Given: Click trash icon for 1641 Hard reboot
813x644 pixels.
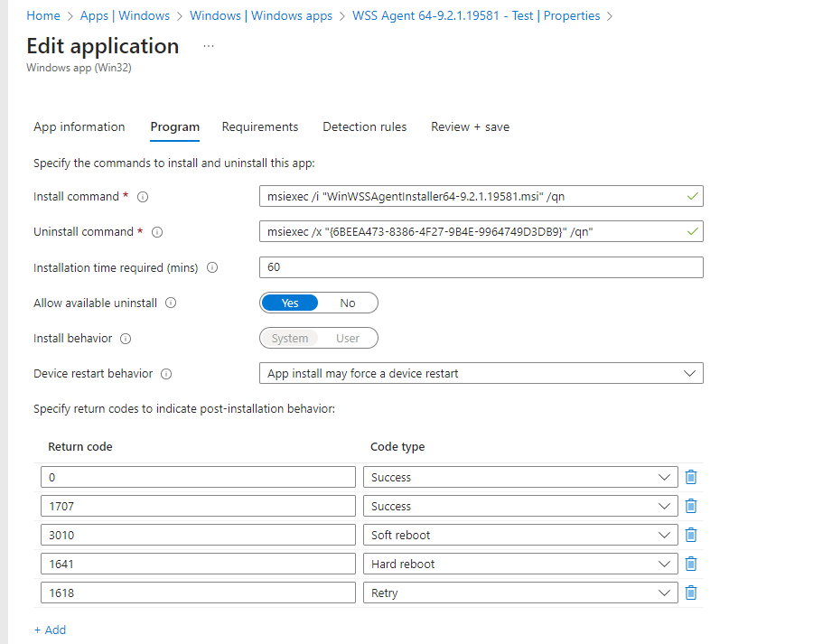Looking at the screenshot, I should [691, 564].
